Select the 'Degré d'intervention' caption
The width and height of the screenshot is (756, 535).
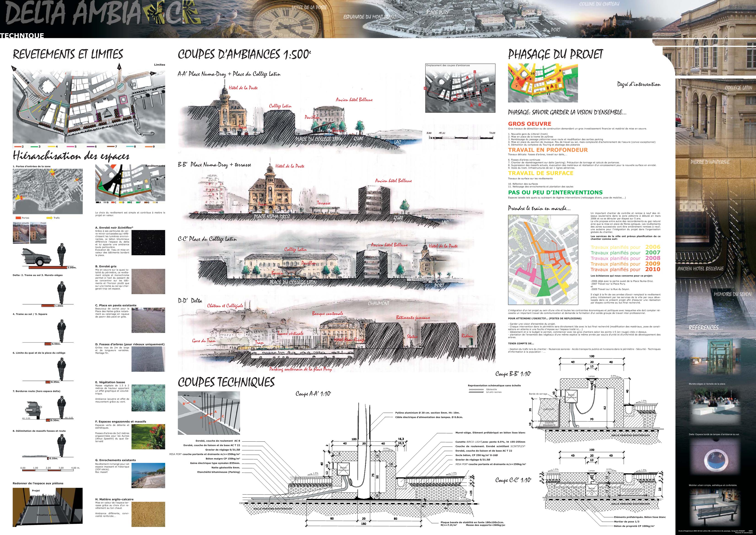[639, 84]
